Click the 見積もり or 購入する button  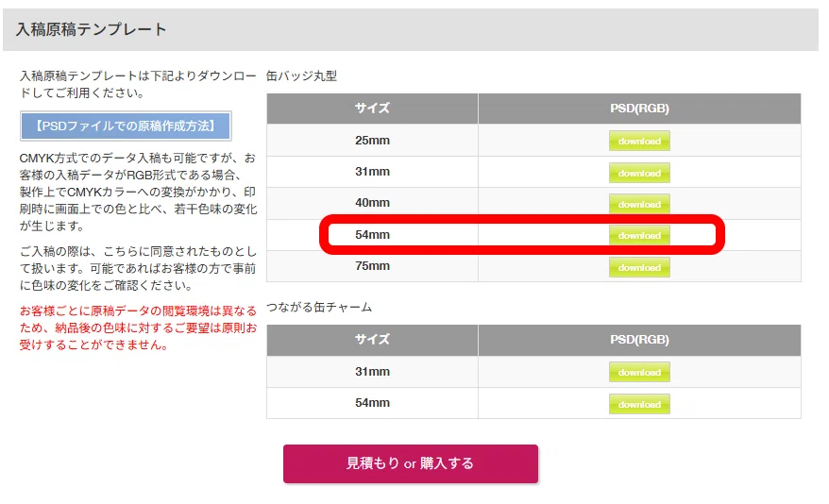click(411, 463)
